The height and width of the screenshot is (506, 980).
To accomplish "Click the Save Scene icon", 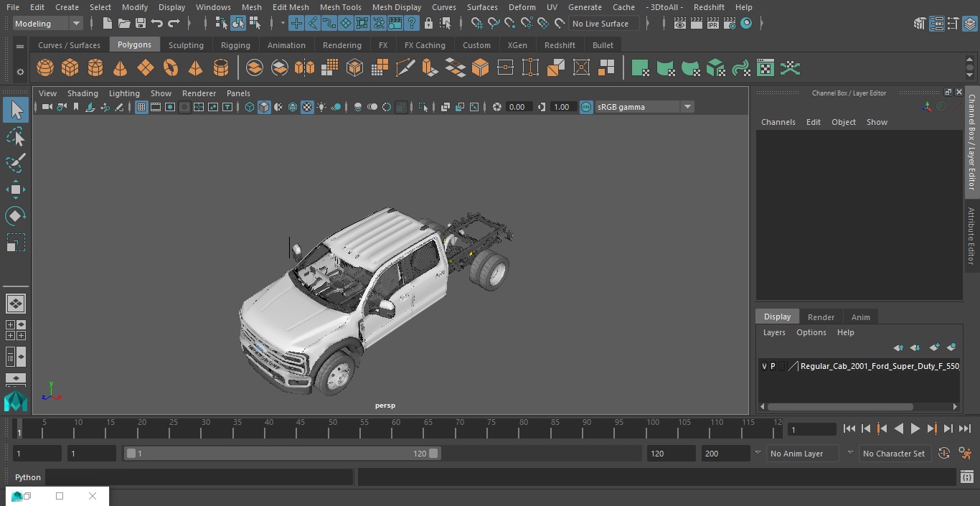I will coord(141,24).
